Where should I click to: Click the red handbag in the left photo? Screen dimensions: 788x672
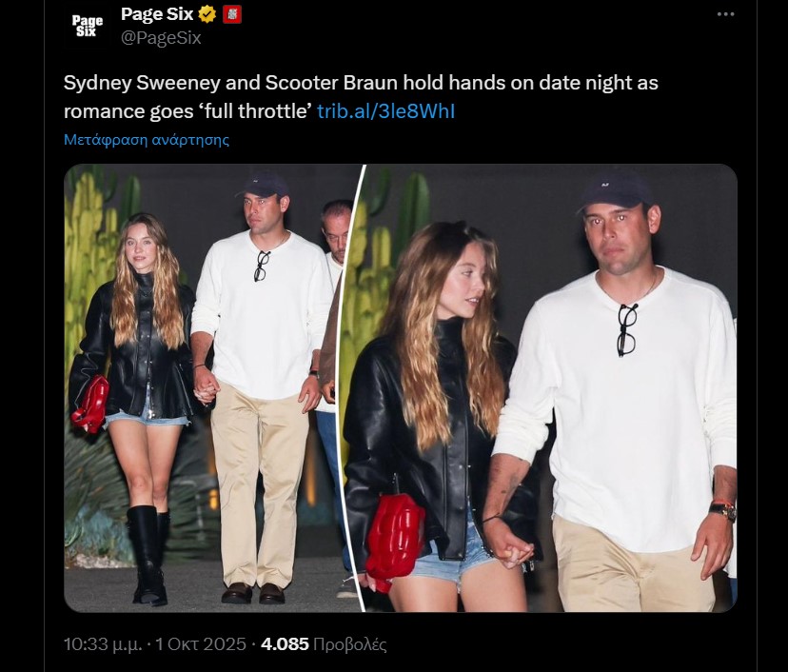point(90,405)
